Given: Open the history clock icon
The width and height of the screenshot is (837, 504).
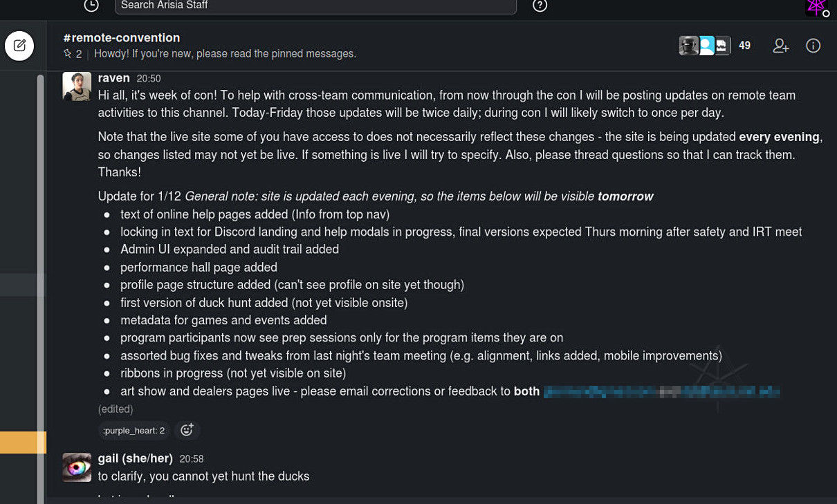Looking at the screenshot, I should pyautogui.click(x=91, y=6).
